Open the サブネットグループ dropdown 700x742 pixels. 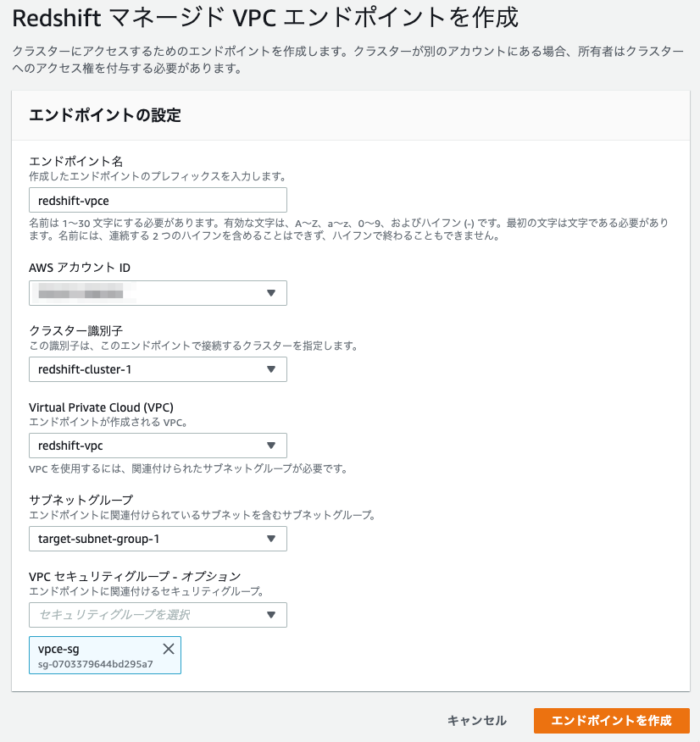pos(158,539)
